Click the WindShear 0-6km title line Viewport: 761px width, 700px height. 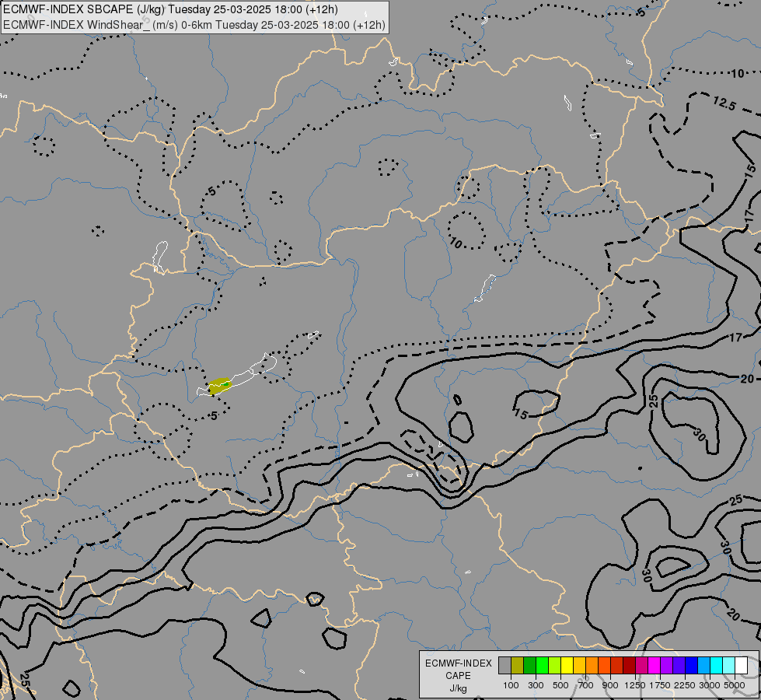[194, 25]
